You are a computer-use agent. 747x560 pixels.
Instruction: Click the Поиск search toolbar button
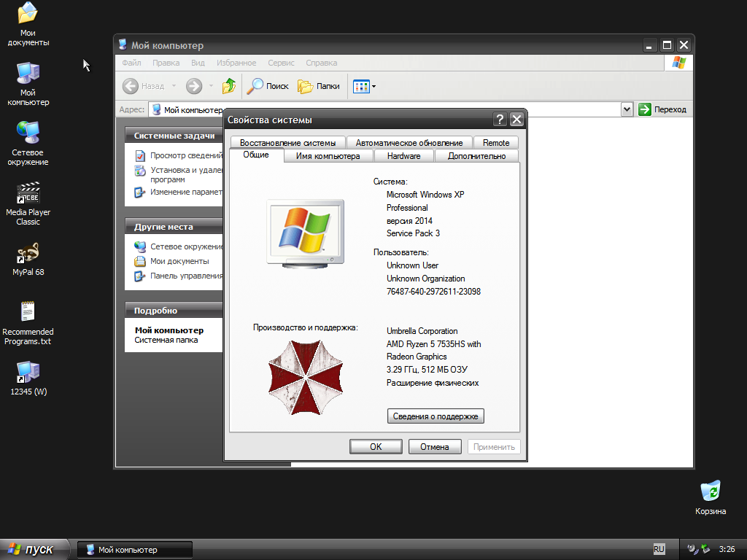[x=268, y=86]
